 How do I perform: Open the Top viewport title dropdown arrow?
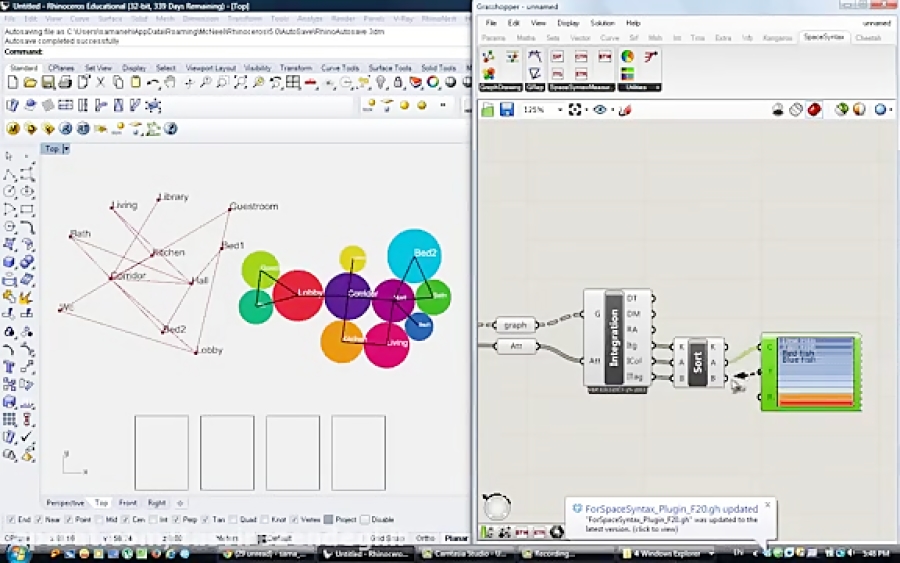(x=66, y=149)
